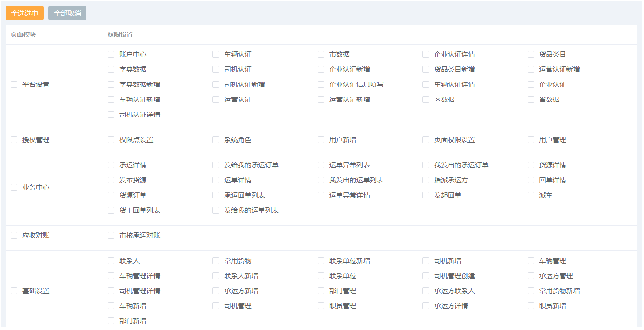Tick the 车辆认证新增 checkbox

pos(111,99)
